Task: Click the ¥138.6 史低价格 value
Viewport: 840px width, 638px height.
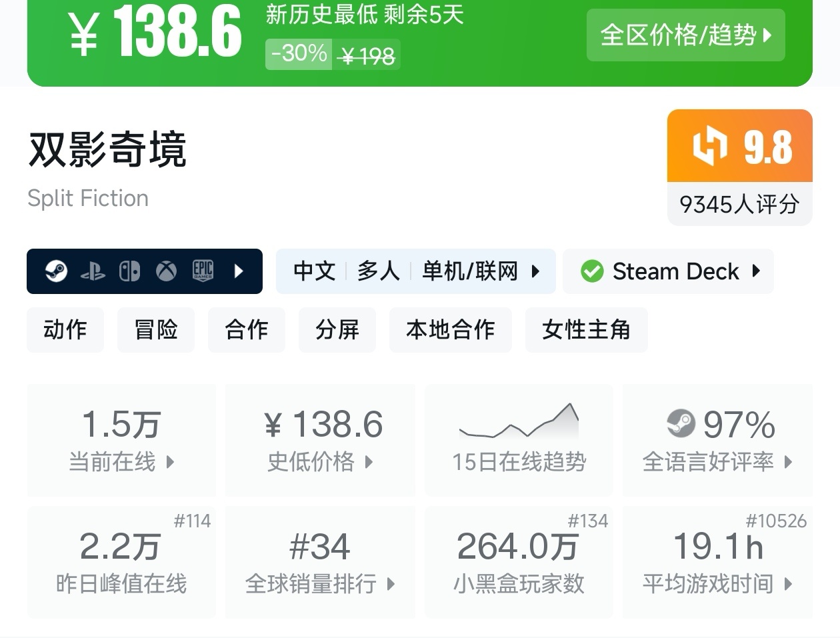Action: tap(323, 424)
